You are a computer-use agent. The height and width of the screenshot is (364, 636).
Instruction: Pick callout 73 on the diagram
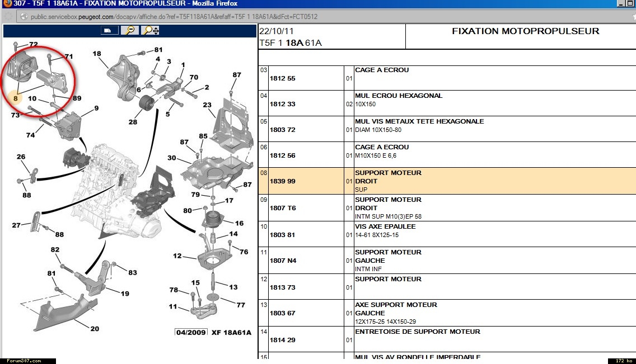(16, 115)
